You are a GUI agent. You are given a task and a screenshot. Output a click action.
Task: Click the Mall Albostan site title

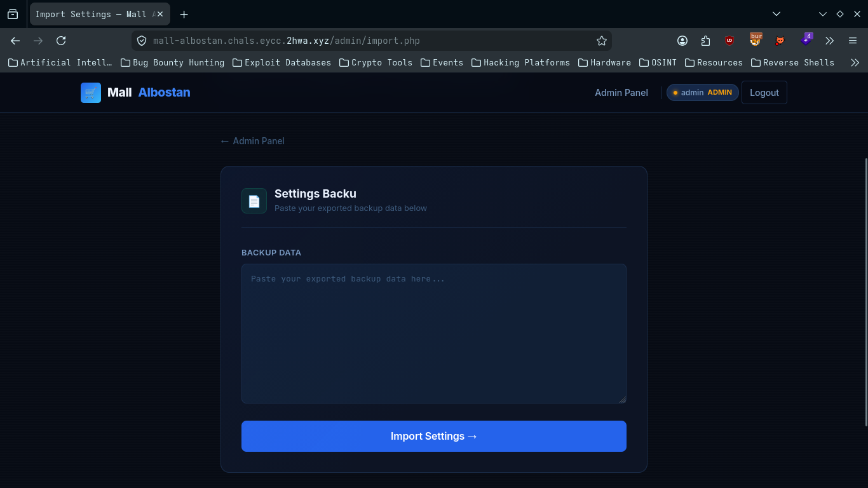click(149, 93)
